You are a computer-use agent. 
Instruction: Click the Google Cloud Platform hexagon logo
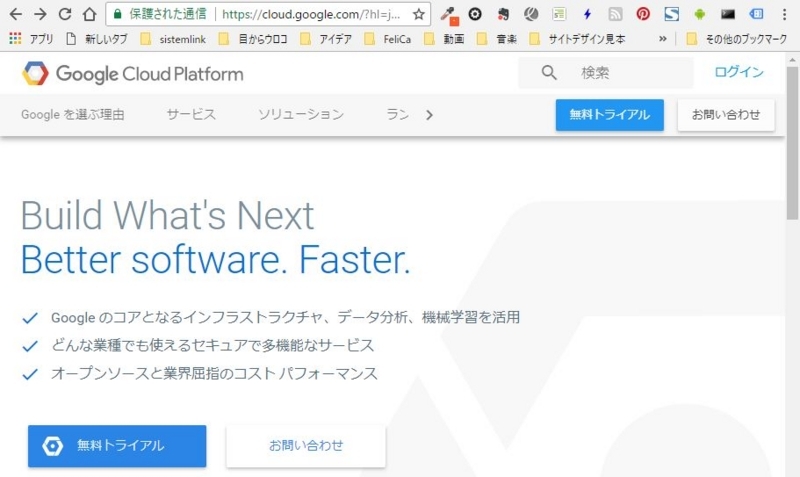pos(35,73)
